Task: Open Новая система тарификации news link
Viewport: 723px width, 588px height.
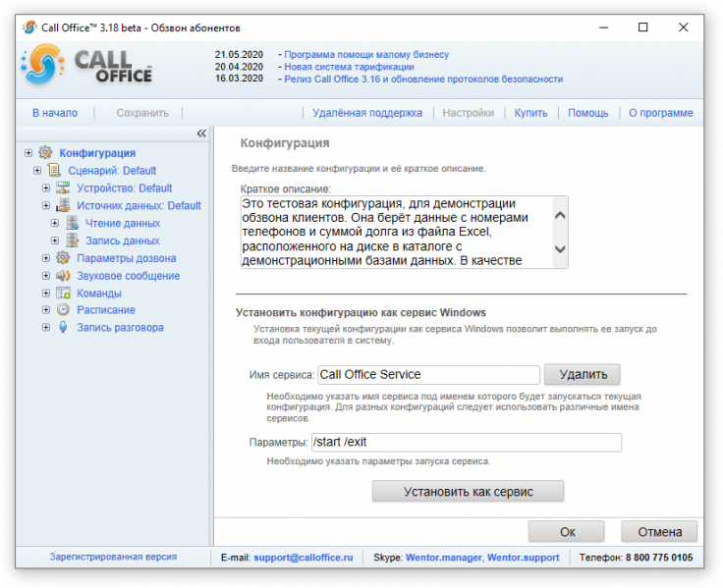Action: click(x=349, y=67)
